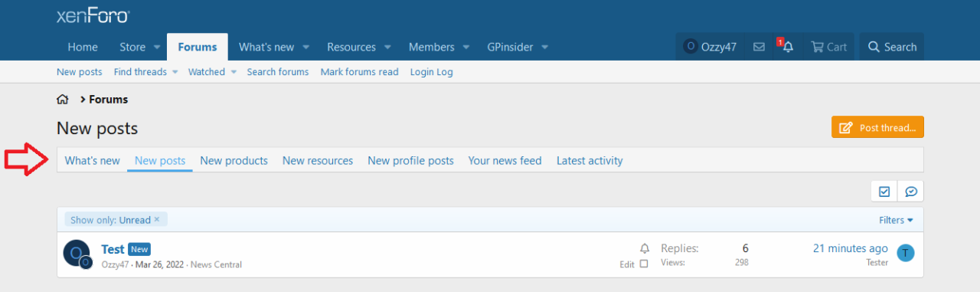The image size is (980, 292).
Task: Click the Tester last poster name
Action: pyautogui.click(x=877, y=262)
